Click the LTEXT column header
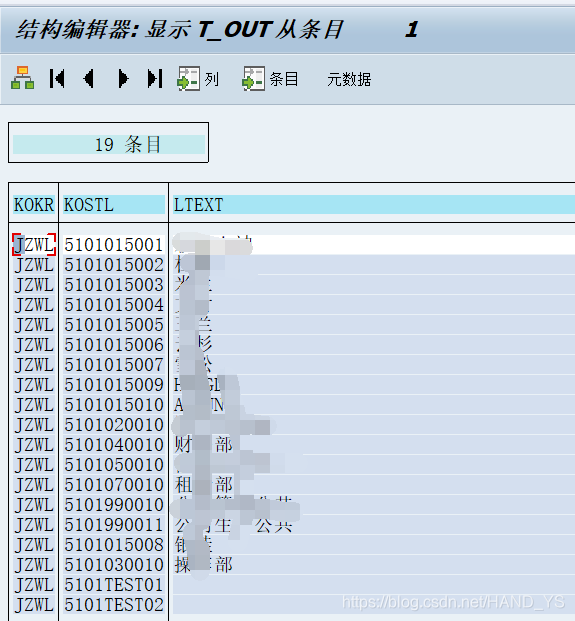The height and width of the screenshot is (621, 575). tap(374, 205)
